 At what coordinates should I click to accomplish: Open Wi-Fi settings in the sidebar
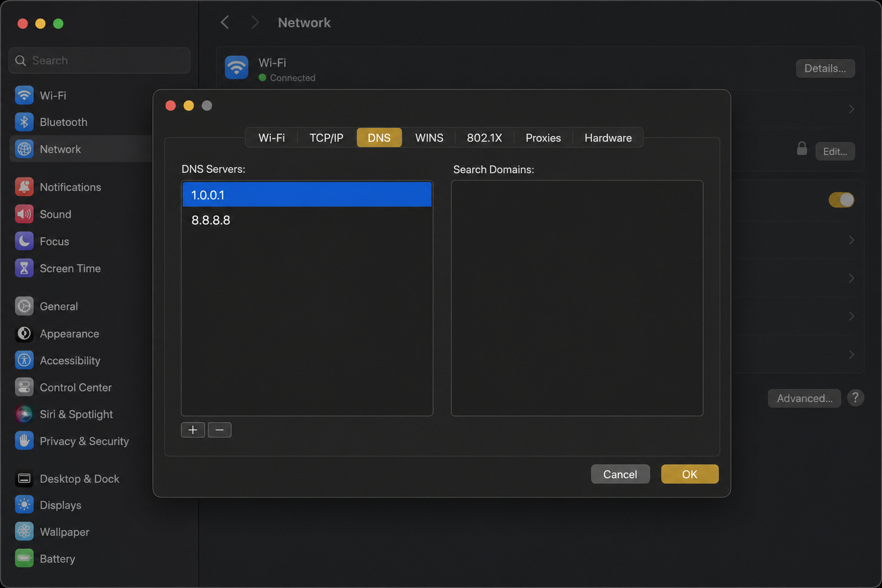click(53, 95)
